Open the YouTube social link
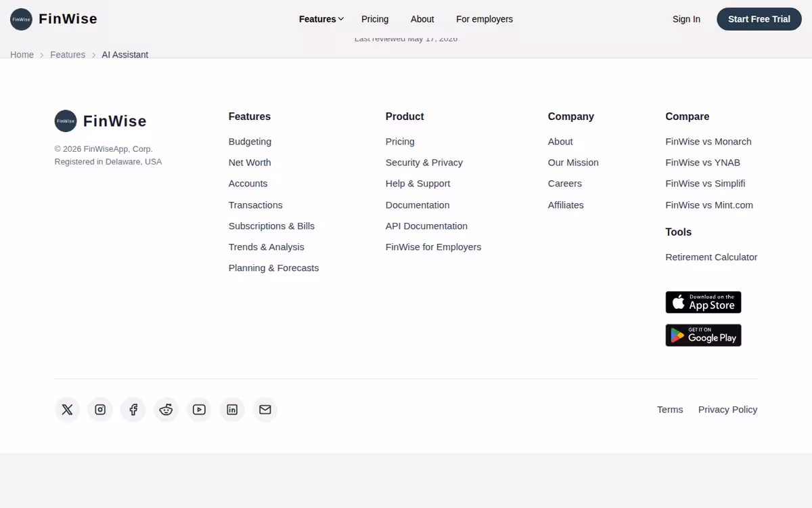 point(199,410)
